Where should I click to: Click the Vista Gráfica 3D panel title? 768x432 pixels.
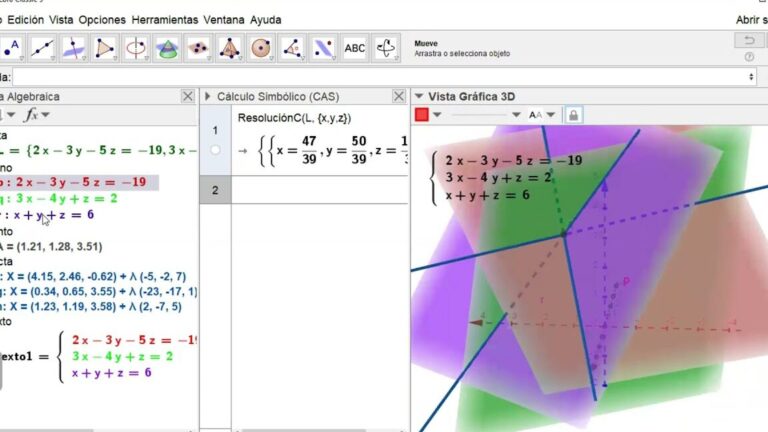point(472,96)
